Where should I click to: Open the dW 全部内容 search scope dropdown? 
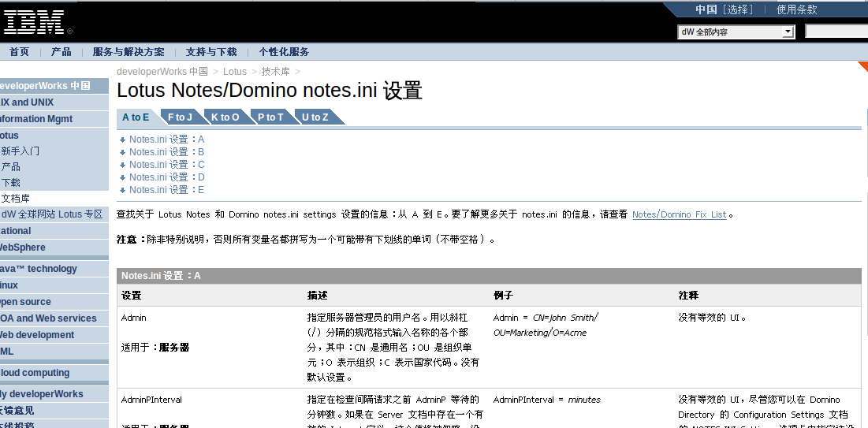click(x=736, y=32)
